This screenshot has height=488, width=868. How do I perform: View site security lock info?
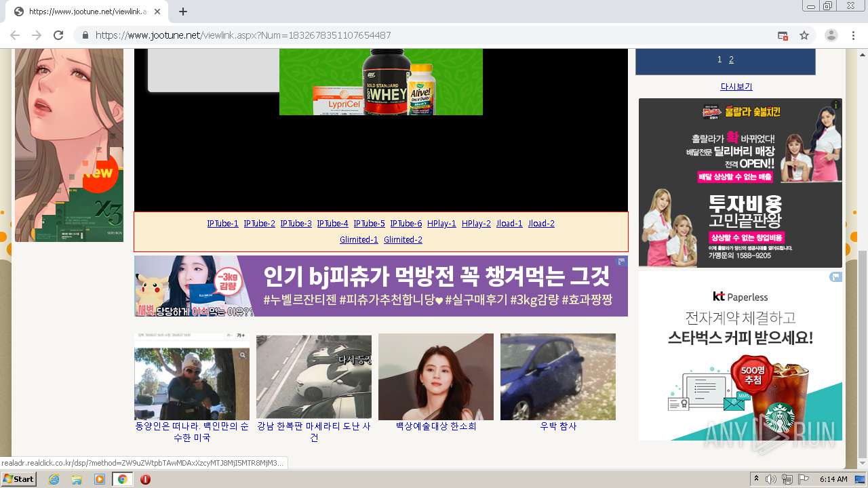(x=85, y=35)
